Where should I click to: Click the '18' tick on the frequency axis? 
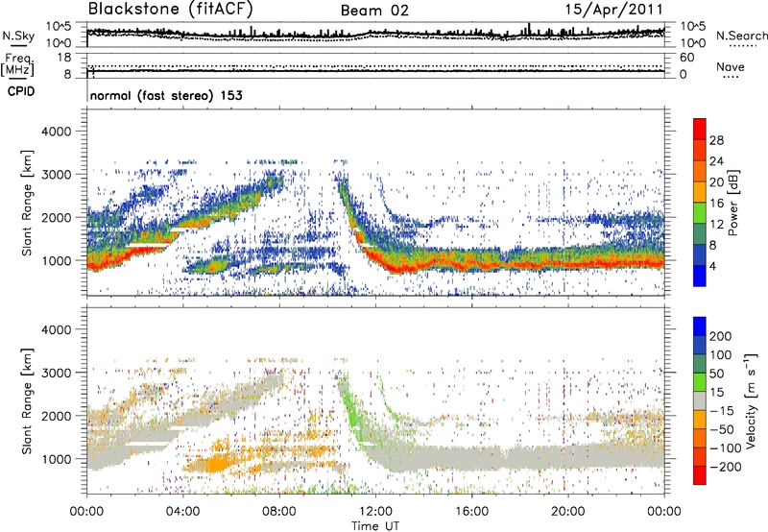[x=64, y=58]
